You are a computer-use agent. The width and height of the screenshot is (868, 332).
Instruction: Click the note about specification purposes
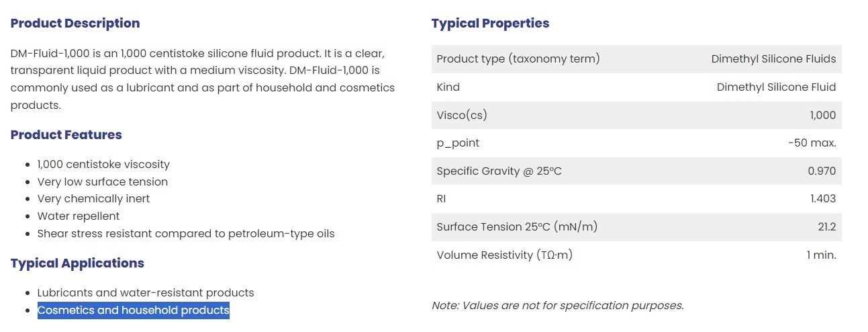click(558, 306)
